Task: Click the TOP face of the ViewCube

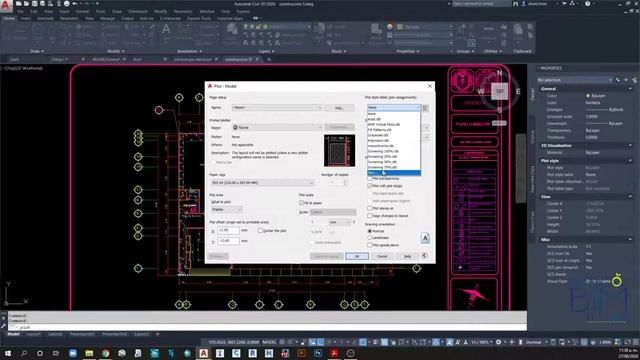Action: point(499,91)
